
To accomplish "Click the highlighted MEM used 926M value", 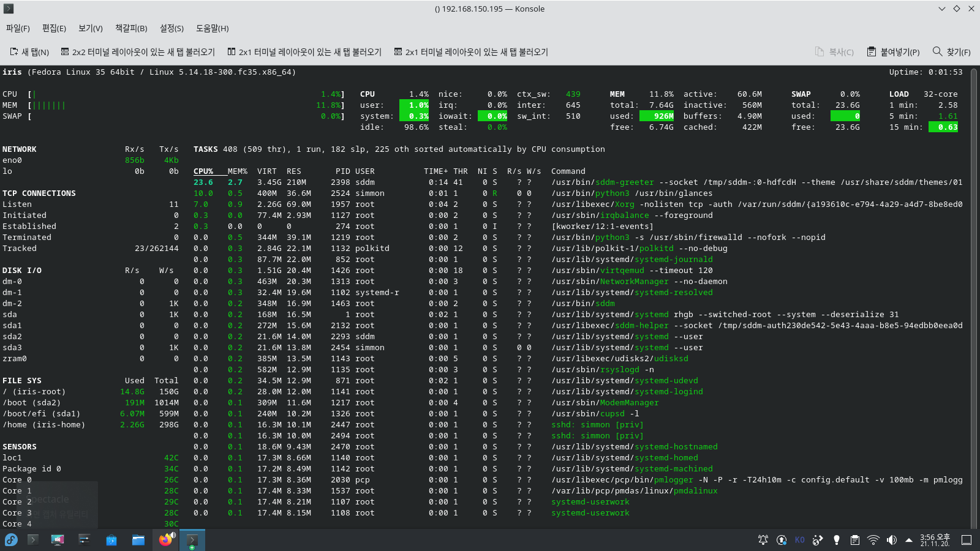I will (x=657, y=116).
